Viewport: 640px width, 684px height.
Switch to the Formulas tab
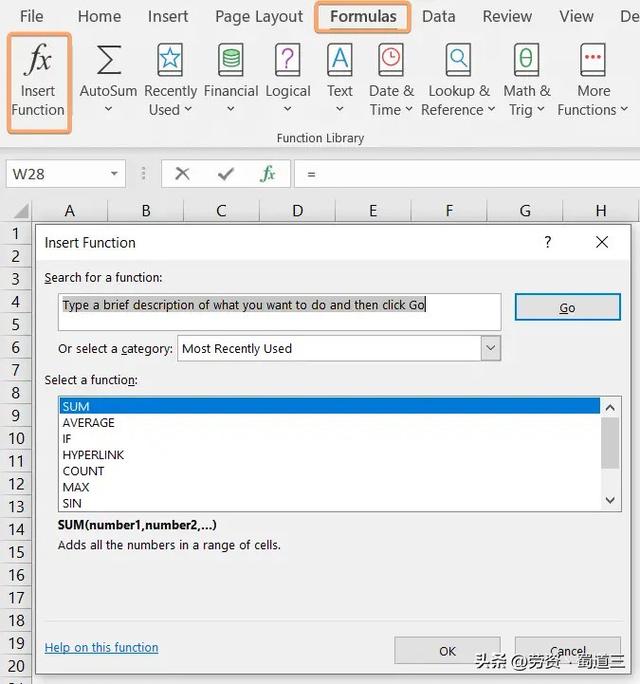[363, 17]
